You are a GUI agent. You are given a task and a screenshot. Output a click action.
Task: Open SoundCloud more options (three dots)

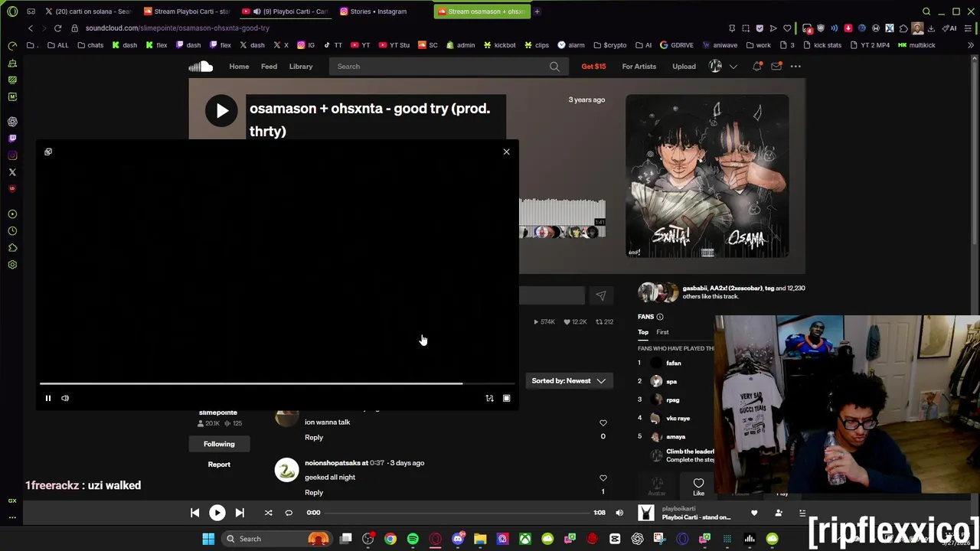click(795, 67)
